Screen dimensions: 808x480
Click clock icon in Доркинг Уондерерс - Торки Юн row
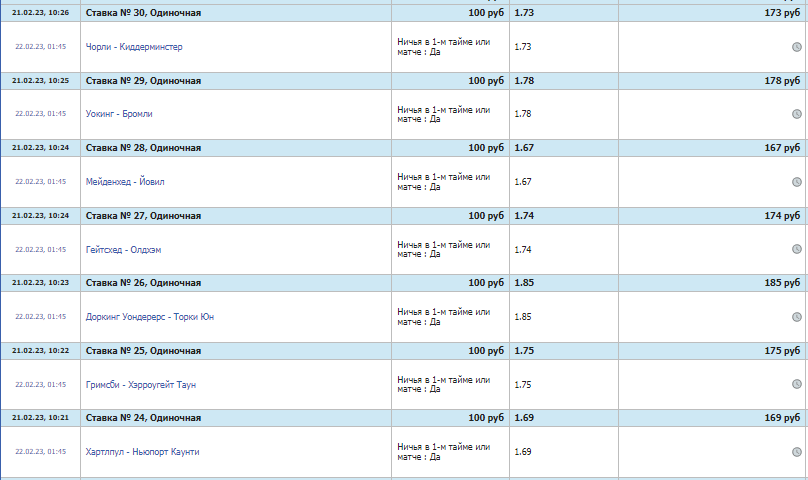coord(797,317)
